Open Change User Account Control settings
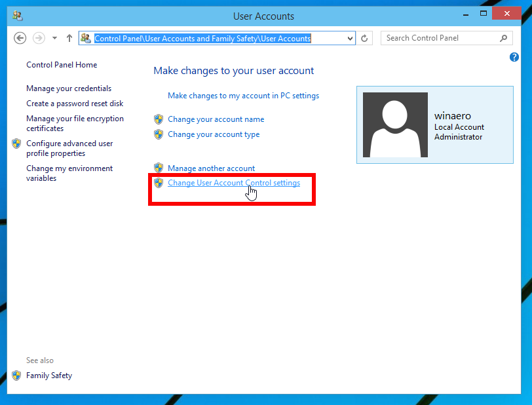Screen dimensions: 532x405 point(234,183)
